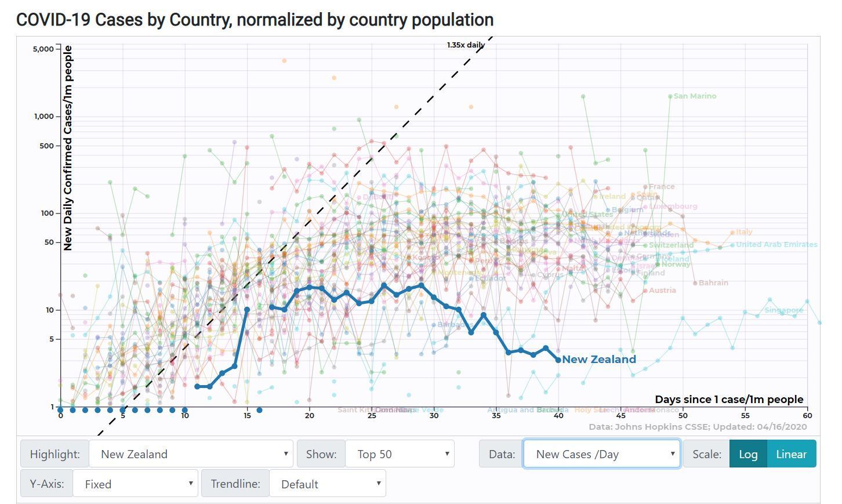Expand the Data New Cases /Day dropdown
Viewport: 842px width, 504px height.
point(601,454)
